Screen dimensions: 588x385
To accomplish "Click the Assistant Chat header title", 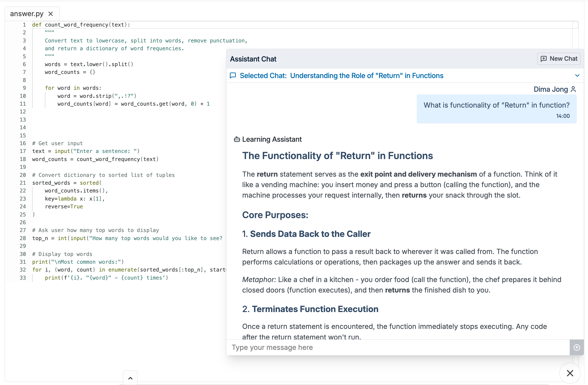I will tap(253, 59).
